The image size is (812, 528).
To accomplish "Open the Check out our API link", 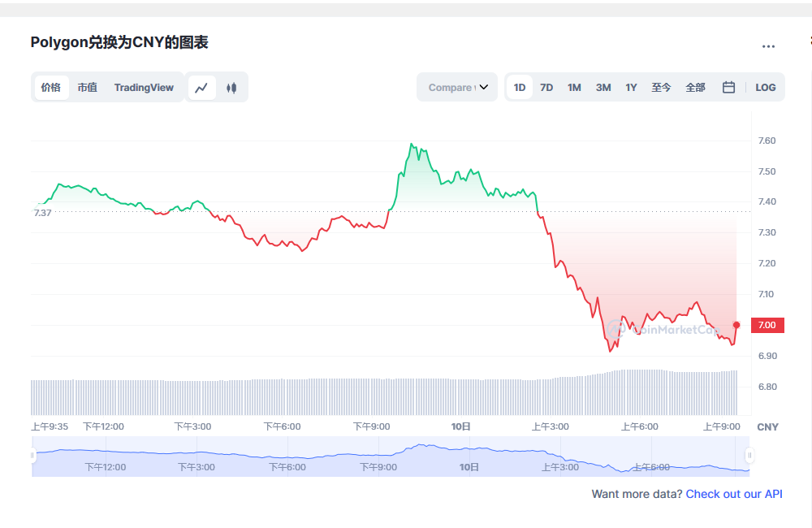I will tap(734, 494).
